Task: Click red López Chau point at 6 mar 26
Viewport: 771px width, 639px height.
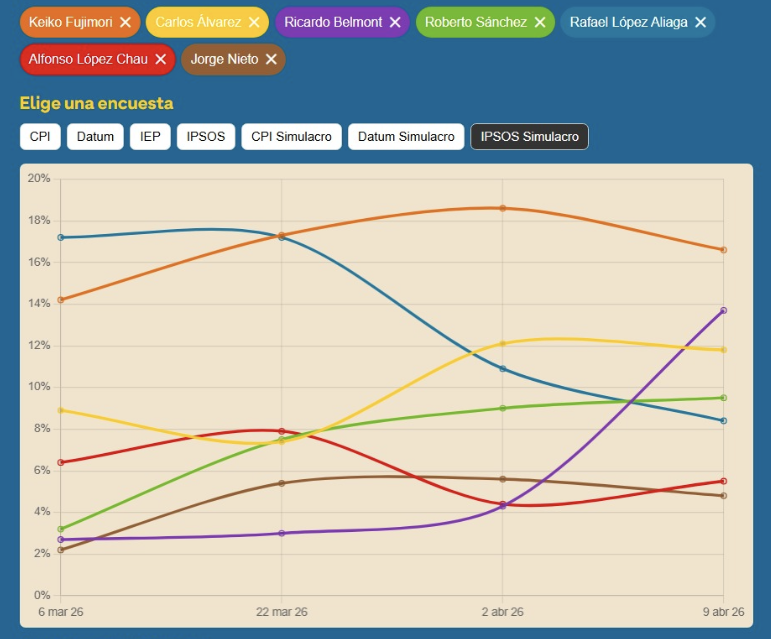Action: coord(60,463)
